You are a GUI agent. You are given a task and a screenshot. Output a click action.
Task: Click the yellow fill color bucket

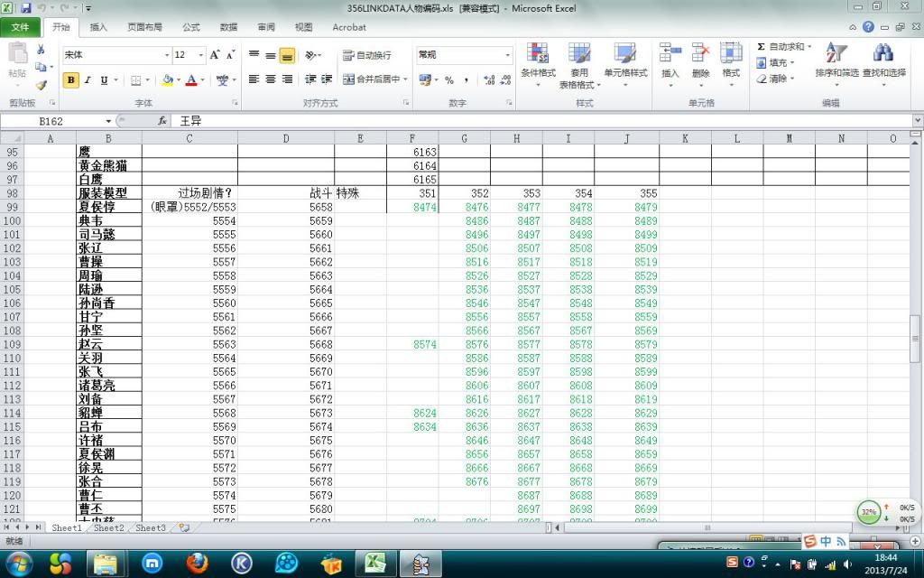[x=167, y=80]
